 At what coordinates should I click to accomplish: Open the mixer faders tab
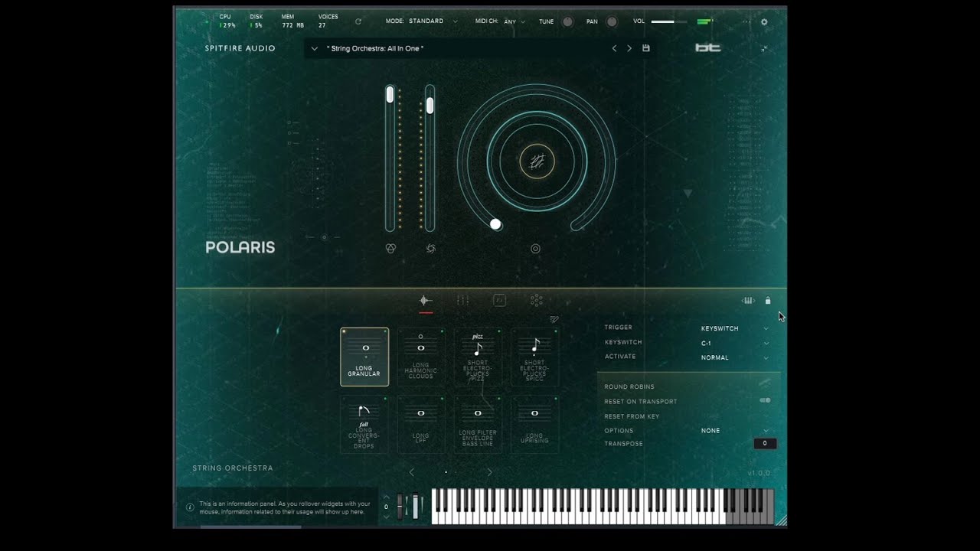point(462,301)
